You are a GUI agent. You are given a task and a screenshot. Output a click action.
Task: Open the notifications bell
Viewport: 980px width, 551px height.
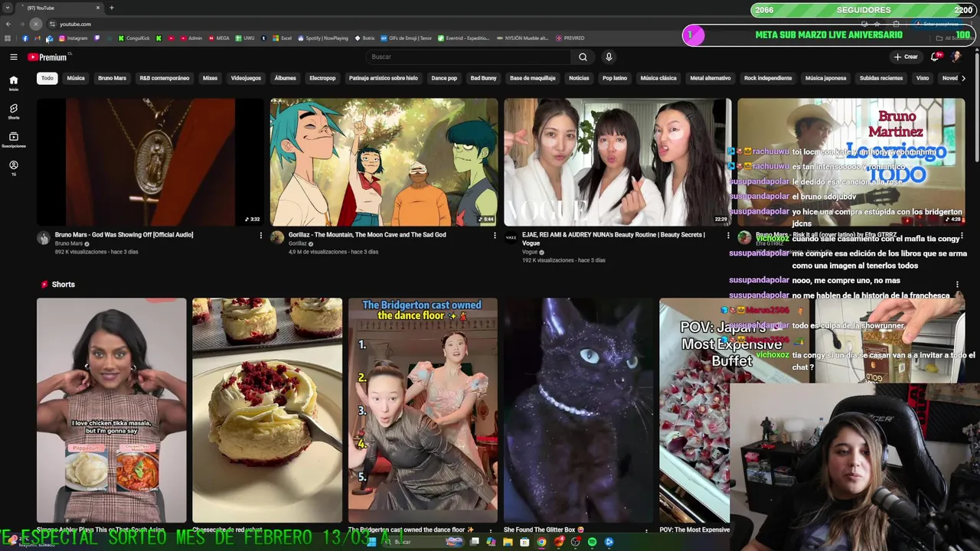tap(935, 57)
